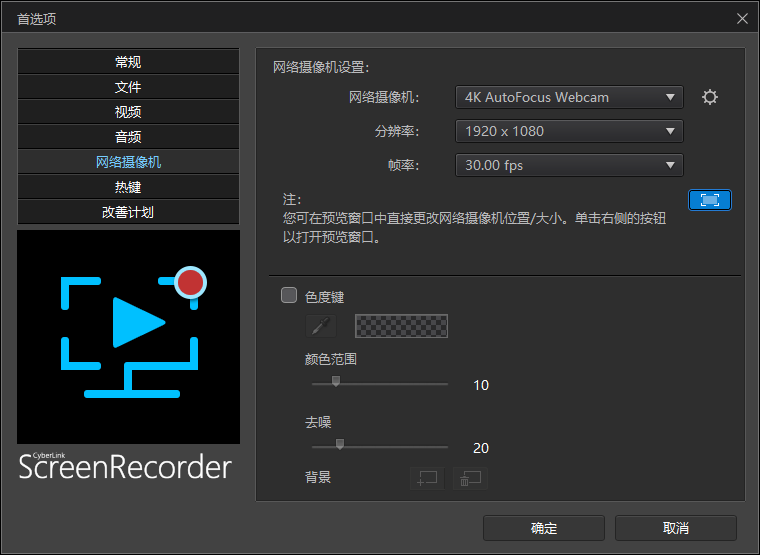The image size is (760, 555).
Task: Switch to the 音频 tab
Action: tap(128, 137)
